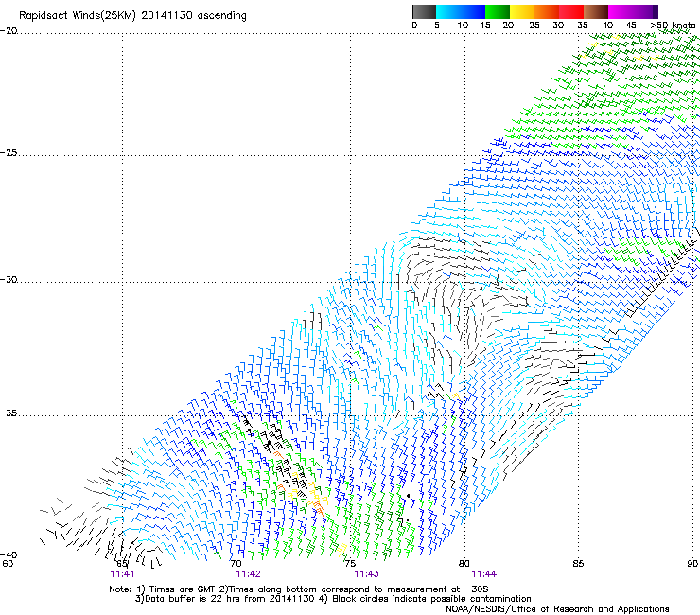Click the 75 longitude axis label

tap(350, 563)
